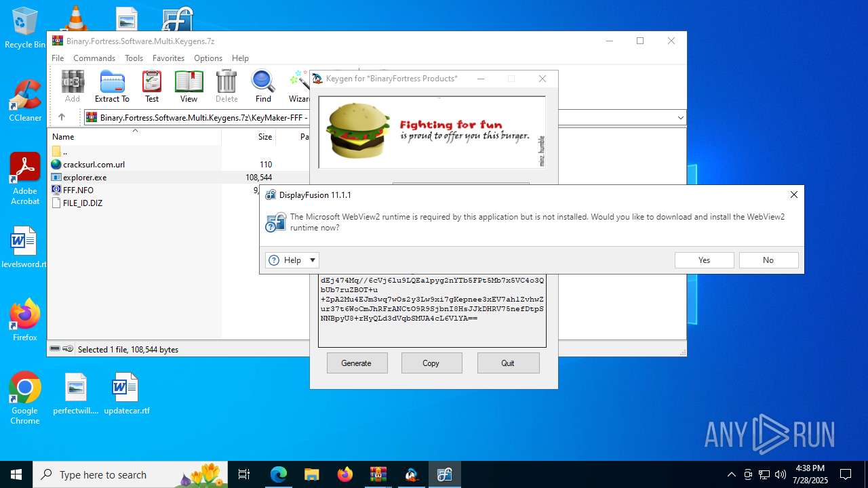
Task: Open the Commands menu
Action: (94, 58)
